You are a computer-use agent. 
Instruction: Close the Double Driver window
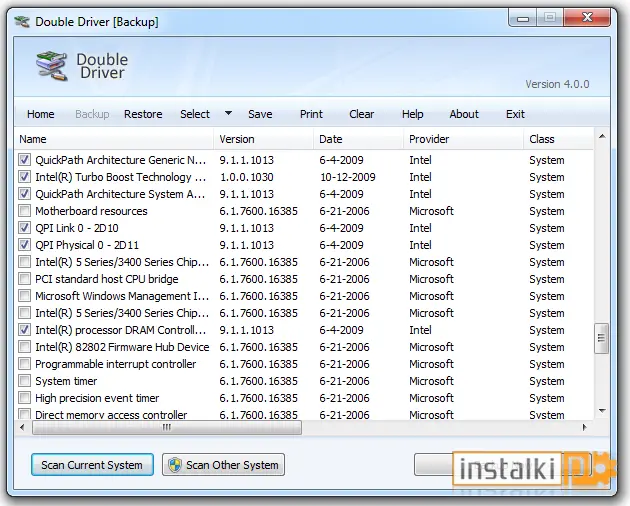pos(587,18)
